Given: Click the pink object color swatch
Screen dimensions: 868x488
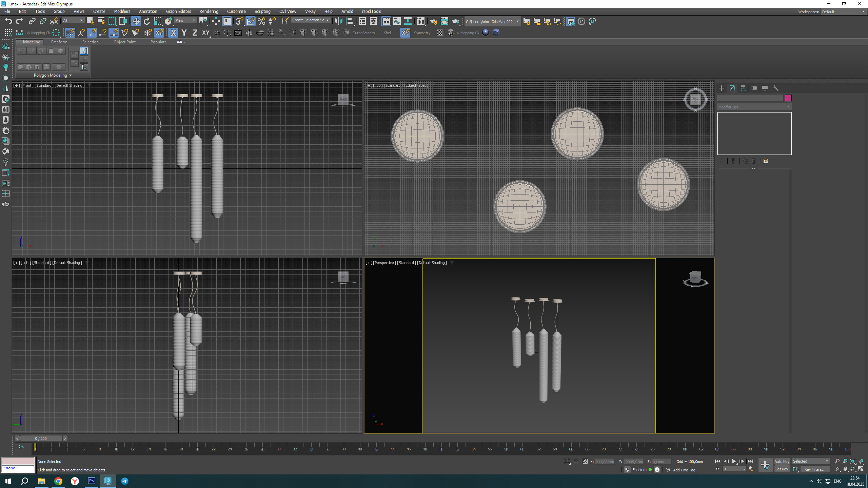Looking at the screenshot, I should point(788,98).
